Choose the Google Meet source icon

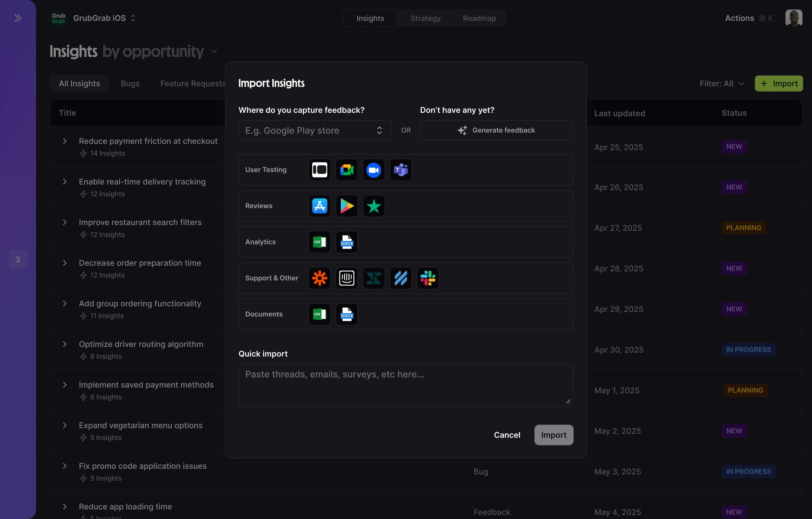pyautogui.click(x=346, y=170)
